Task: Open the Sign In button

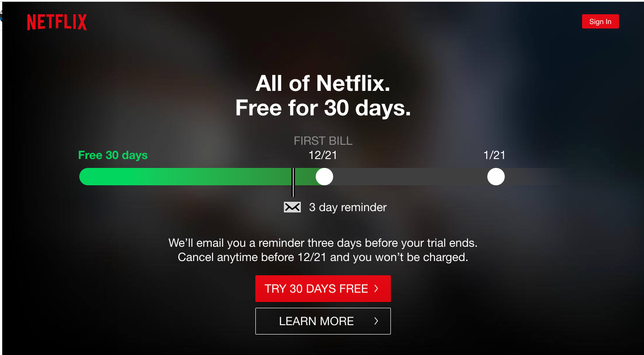Action: (x=600, y=21)
